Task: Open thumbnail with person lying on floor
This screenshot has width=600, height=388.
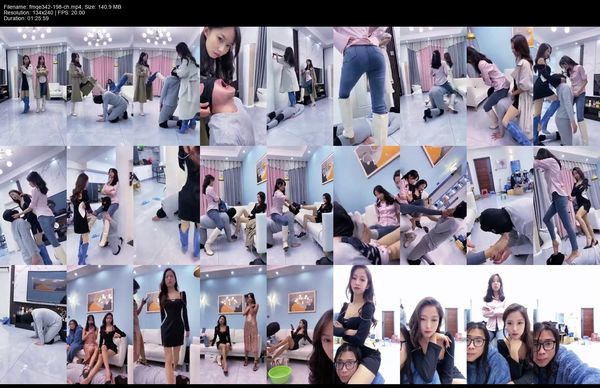Action: coord(300,86)
